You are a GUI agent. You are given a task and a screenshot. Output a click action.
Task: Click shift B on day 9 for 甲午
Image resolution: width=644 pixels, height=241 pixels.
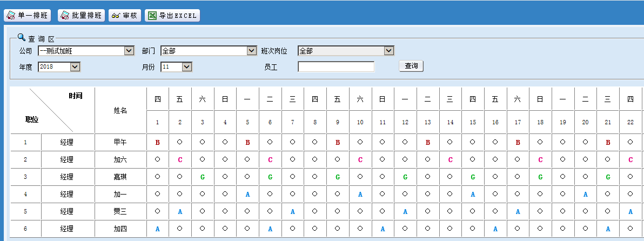click(338, 143)
